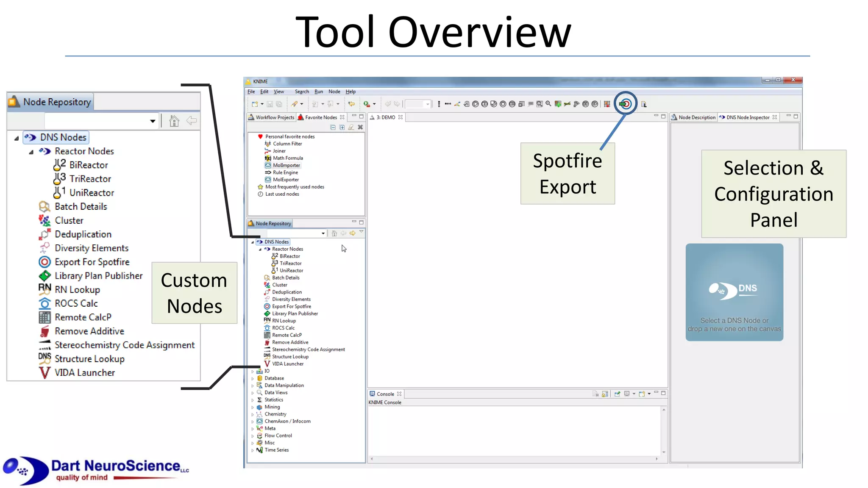Select the 3: DEMO editor tab
The image size is (868, 488).
[386, 117]
